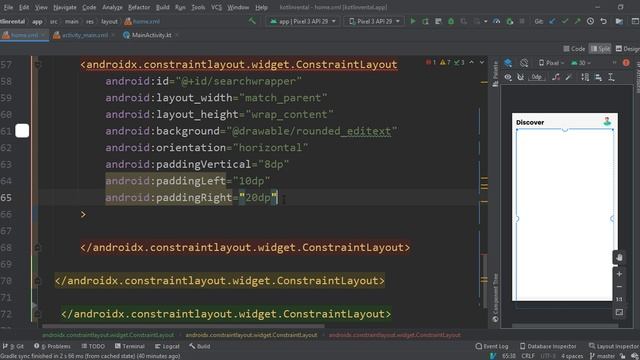This screenshot has width=640, height=360.
Task: Open the default margins 0dp field
Action: point(536,77)
